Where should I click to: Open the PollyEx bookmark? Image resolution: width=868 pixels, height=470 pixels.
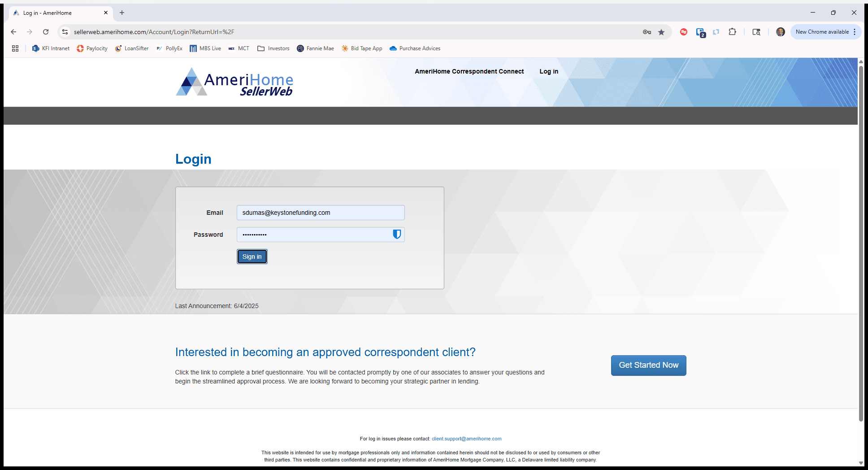pyautogui.click(x=169, y=48)
